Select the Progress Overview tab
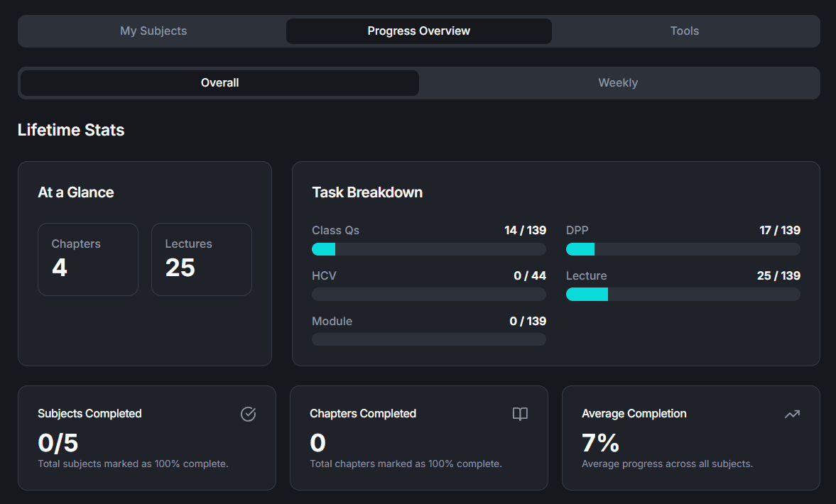 pos(418,31)
